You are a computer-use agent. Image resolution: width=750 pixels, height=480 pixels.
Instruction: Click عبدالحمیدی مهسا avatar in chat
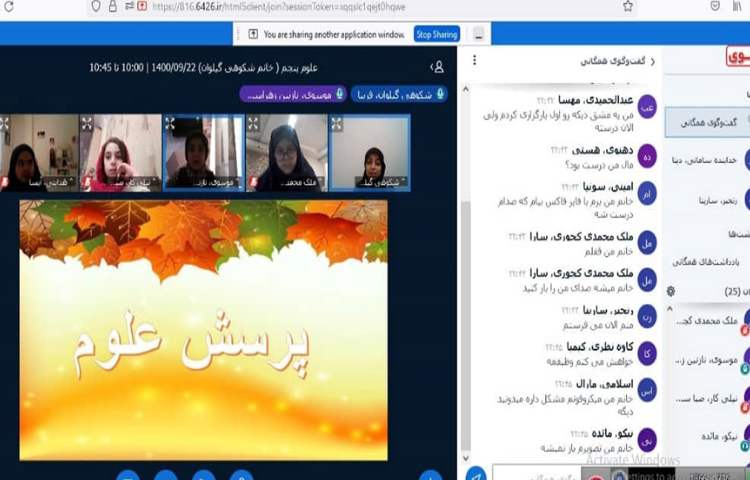tap(647, 108)
